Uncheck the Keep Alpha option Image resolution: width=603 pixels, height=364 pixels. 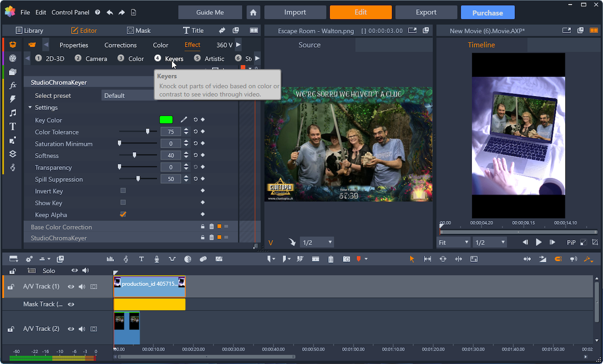tap(123, 214)
